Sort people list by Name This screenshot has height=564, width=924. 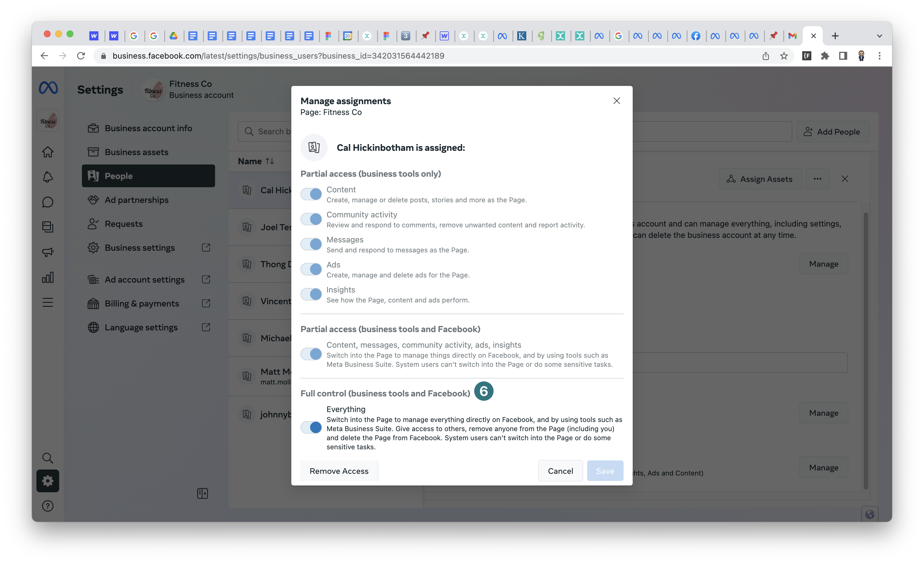(256, 161)
